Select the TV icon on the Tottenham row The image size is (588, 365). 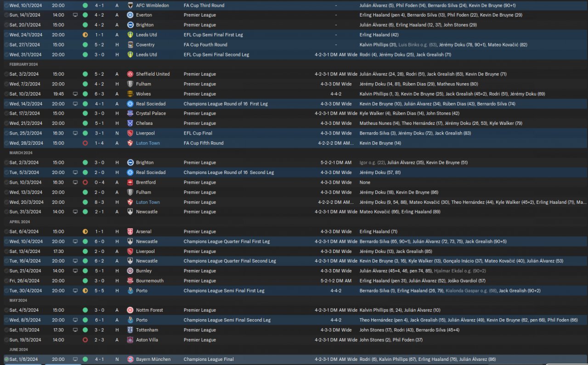coord(75,330)
